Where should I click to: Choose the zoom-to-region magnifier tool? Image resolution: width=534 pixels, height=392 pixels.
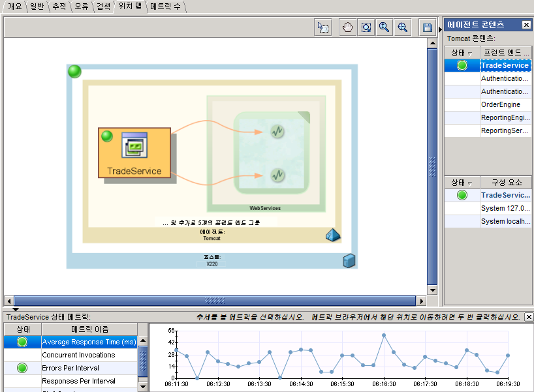coord(366,27)
